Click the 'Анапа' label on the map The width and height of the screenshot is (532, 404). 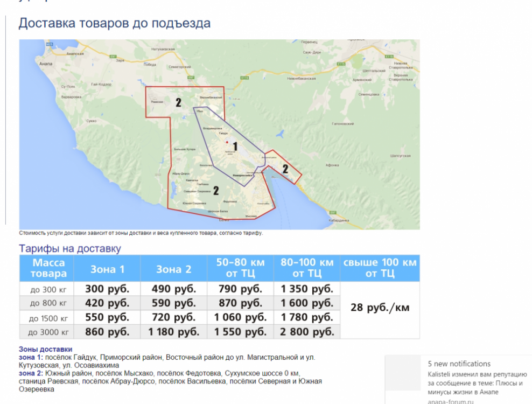[x=46, y=64]
